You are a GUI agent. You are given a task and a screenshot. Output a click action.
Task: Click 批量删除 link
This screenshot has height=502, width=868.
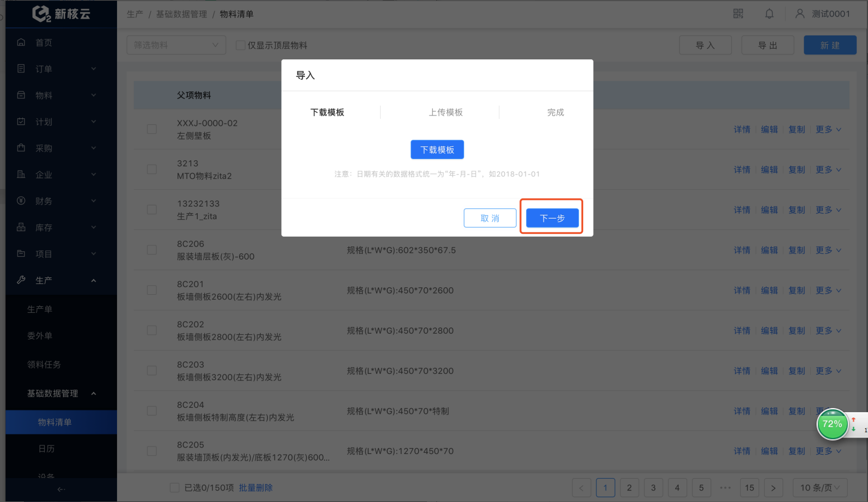255,488
